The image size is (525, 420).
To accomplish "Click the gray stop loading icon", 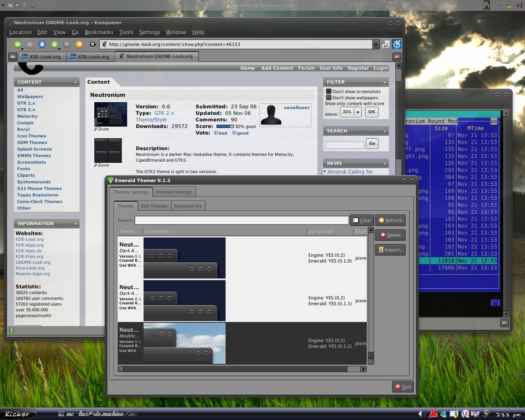I will point(67,44).
